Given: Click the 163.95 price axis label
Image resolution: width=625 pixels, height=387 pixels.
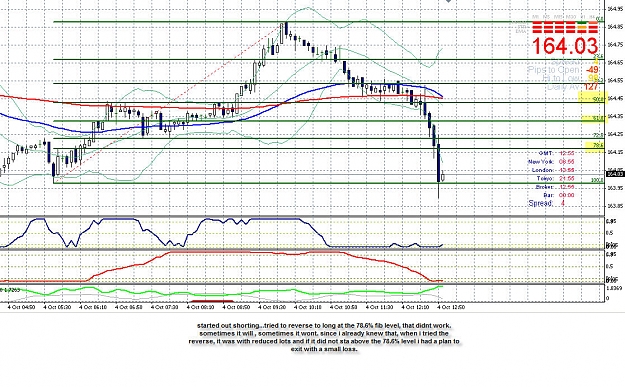Looking at the screenshot, I should pyautogui.click(x=615, y=188).
